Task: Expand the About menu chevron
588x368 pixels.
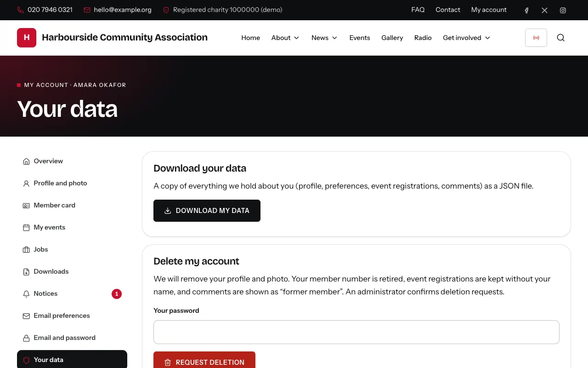Action: [x=297, y=38]
